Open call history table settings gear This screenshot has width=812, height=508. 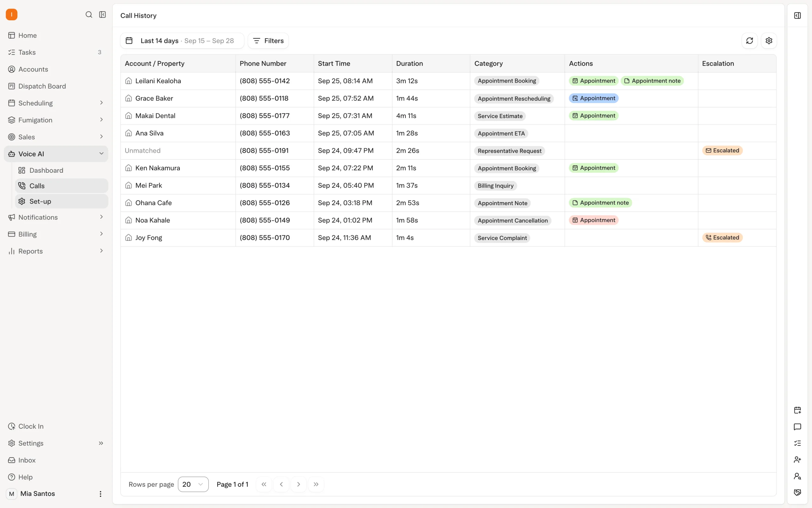(769, 41)
